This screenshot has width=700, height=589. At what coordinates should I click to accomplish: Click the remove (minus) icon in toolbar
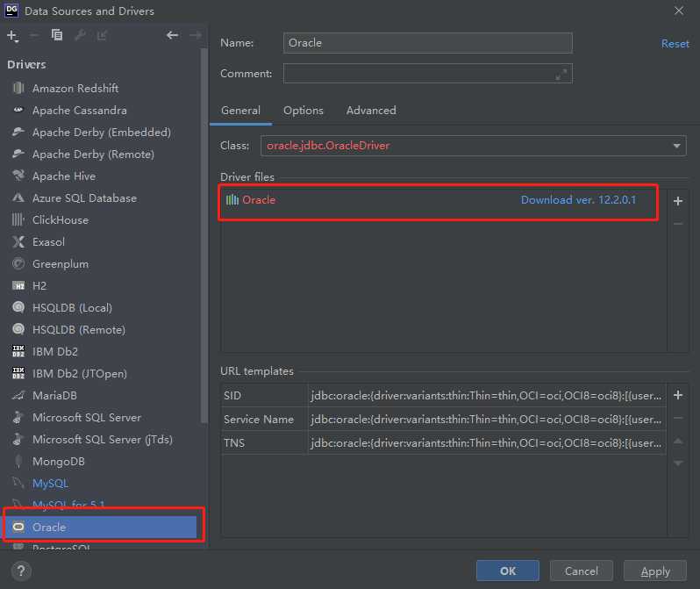(34, 35)
